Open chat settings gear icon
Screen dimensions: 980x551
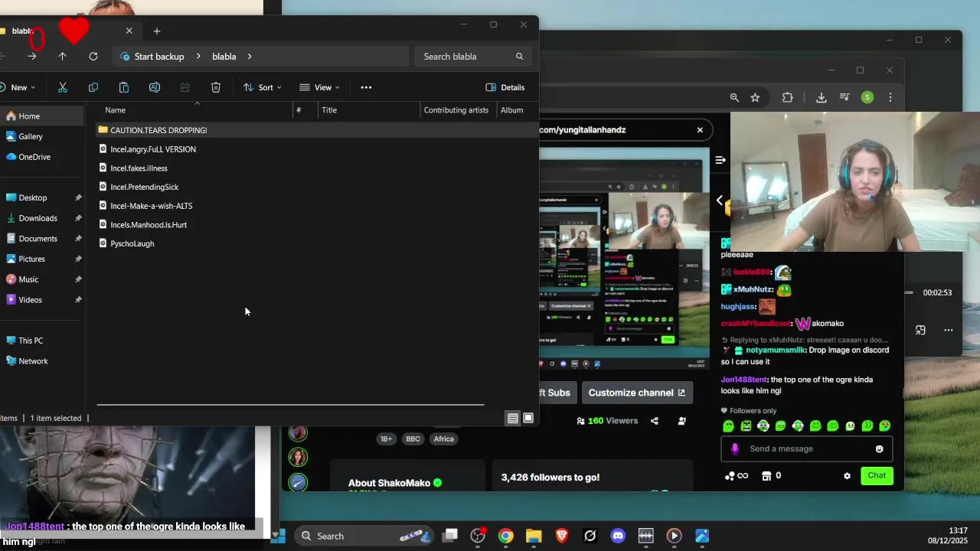pos(847,475)
